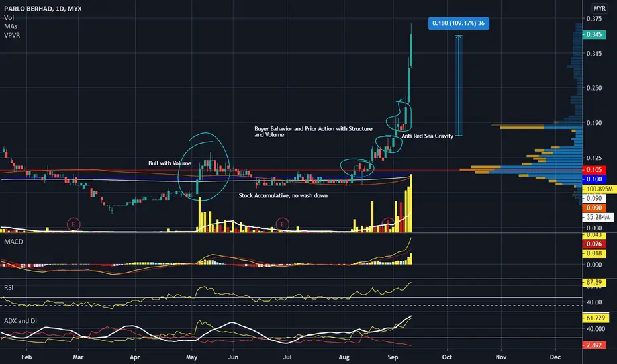Click the 0.375 price axis label
The height and width of the screenshot is (364, 617).
(594, 19)
